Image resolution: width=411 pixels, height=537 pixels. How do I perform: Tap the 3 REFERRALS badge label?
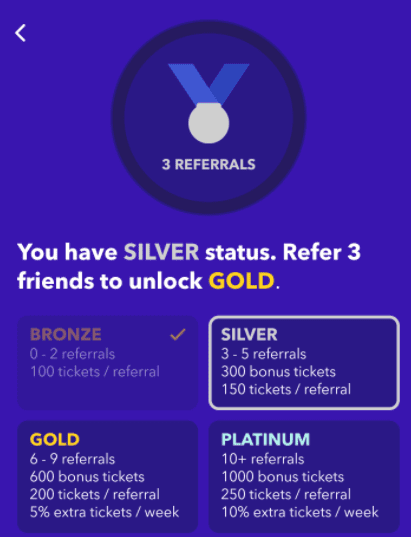coord(209,164)
